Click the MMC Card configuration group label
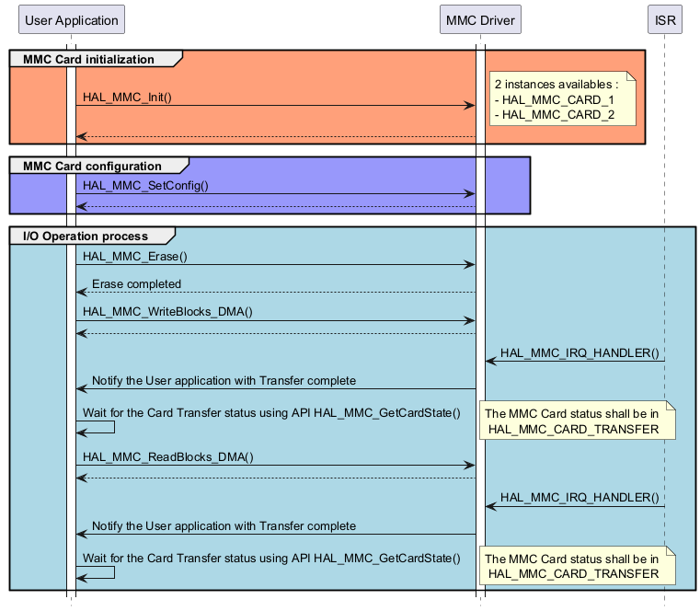 click(x=92, y=167)
